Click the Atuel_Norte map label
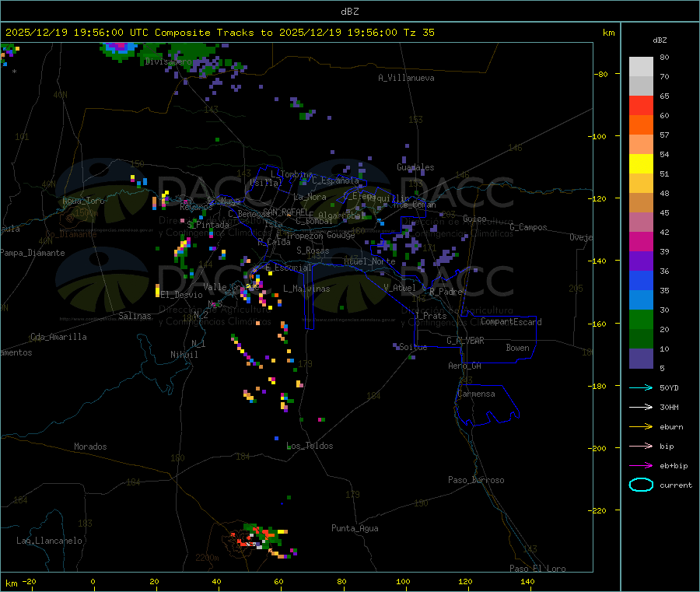Image resolution: width=700 pixels, height=592 pixels. pos(369,261)
